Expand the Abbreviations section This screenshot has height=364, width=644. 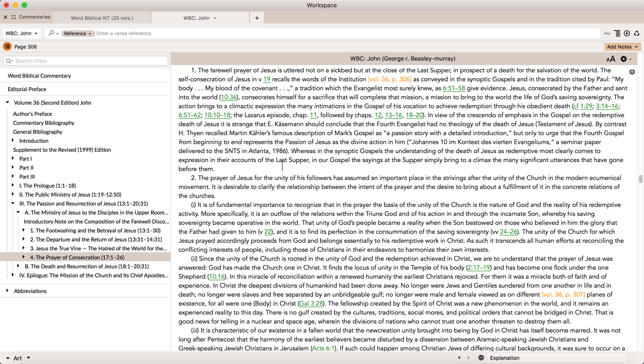coord(8,291)
